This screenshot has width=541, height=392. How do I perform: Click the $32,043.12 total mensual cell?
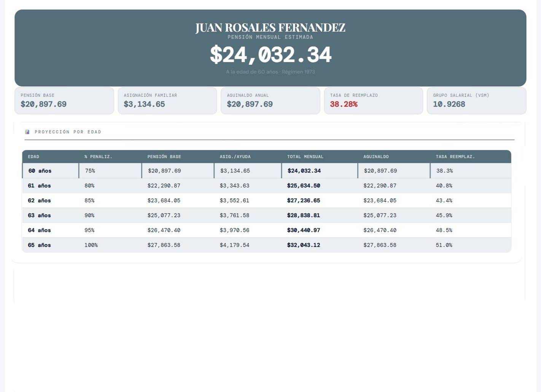tap(304, 245)
